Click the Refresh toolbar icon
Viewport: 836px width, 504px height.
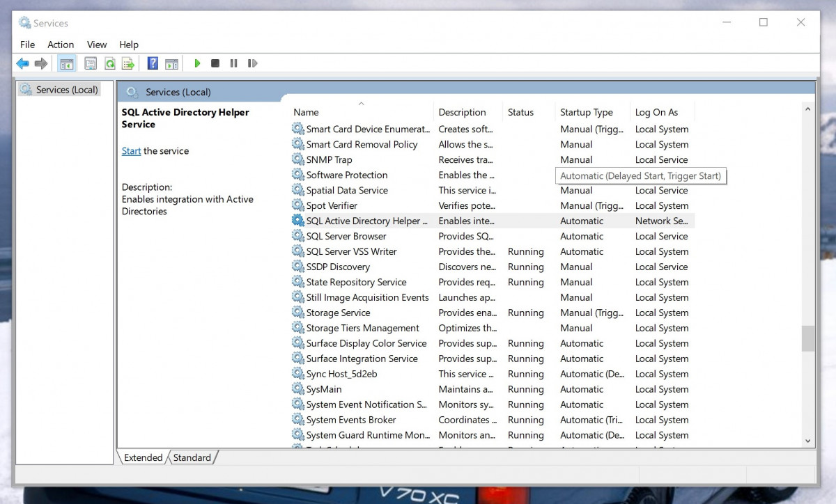109,63
